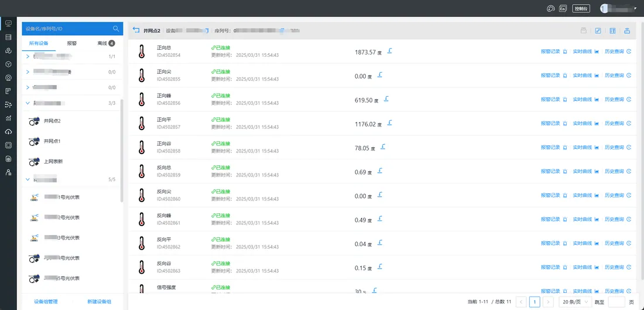The width and height of the screenshot is (644, 310).
Task: Open the cloud upload icon in sidebar
Action: point(8,132)
